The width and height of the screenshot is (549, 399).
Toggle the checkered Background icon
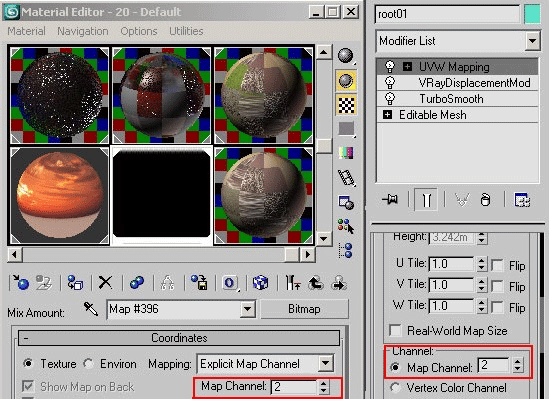346,105
